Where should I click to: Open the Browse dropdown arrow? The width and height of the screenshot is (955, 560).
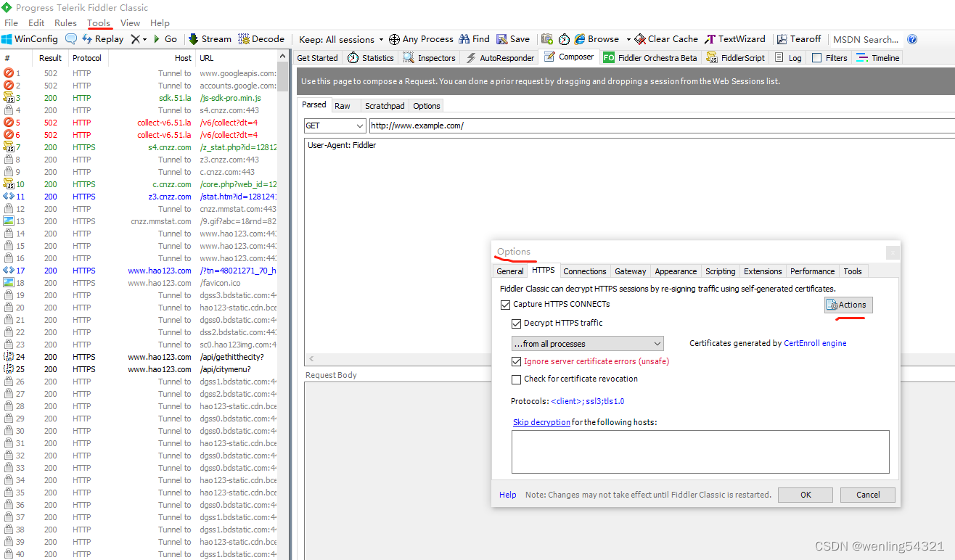pyautogui.click(x=628, y=39)
